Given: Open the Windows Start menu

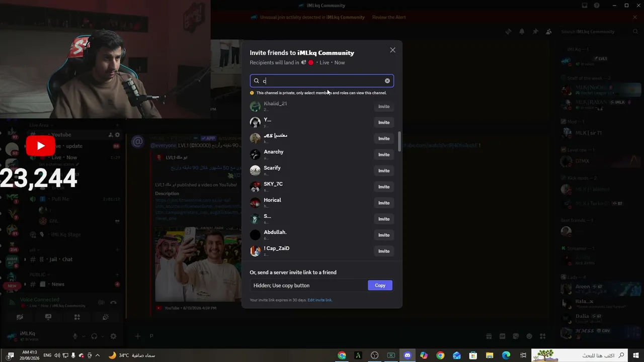Looking at the screenshot, I should click(x=636, y=355).
